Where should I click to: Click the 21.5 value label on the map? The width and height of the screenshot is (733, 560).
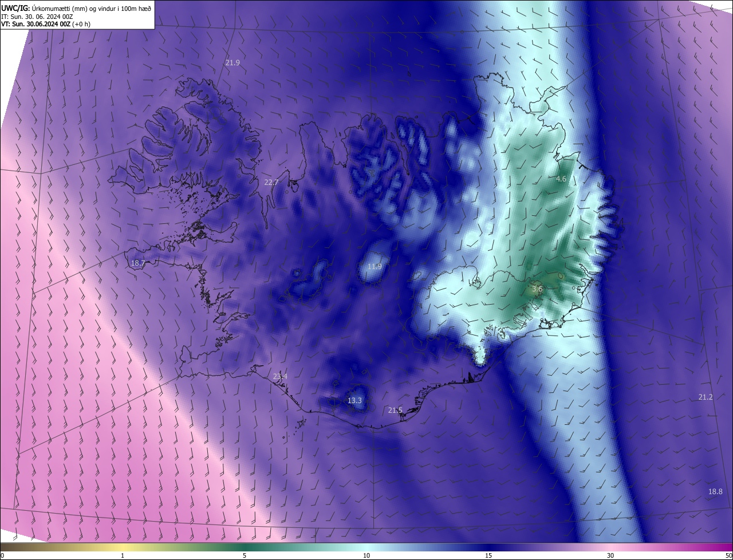[x=395, y=410]
